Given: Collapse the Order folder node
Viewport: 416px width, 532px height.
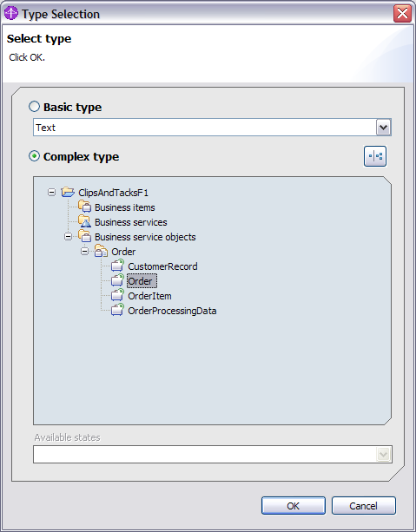Looking at the screenshot, I should [84, 252].
